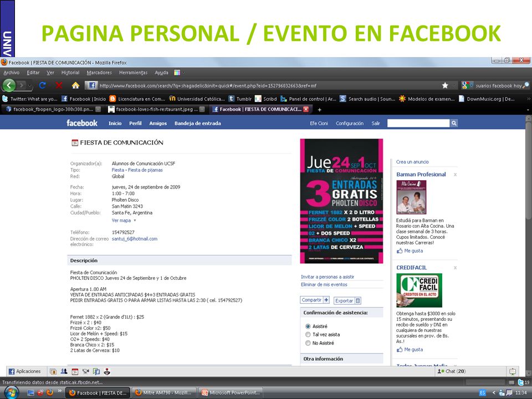The width and height of the screenshot is (532, 399).
Task: Click the Twitter icon in the Firefox status bar
Action: (521, 382)
